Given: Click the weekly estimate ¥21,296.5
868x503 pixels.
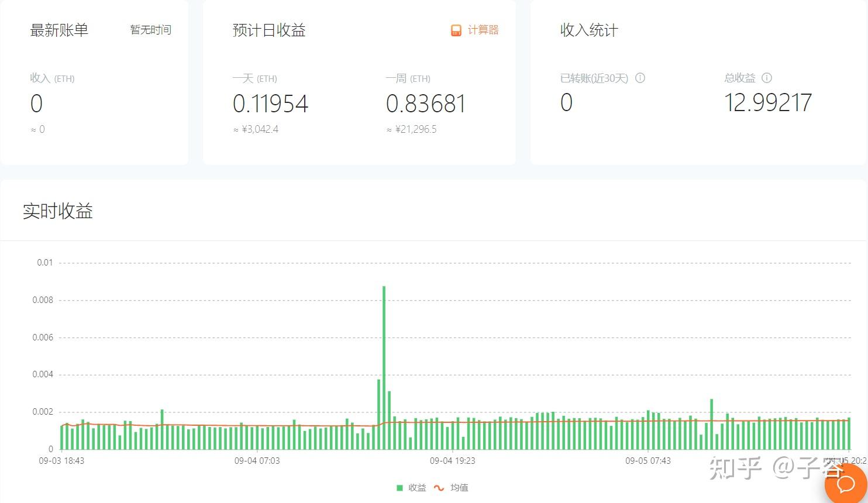Looking at the screenshot, I should click(x=416, y=129).
